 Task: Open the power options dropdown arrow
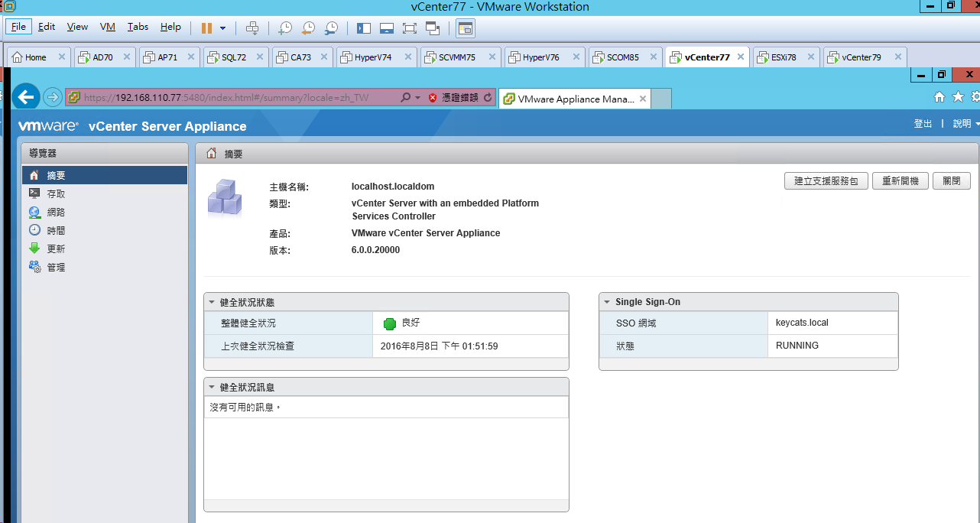pyautogui.click(x=223, y=28)
